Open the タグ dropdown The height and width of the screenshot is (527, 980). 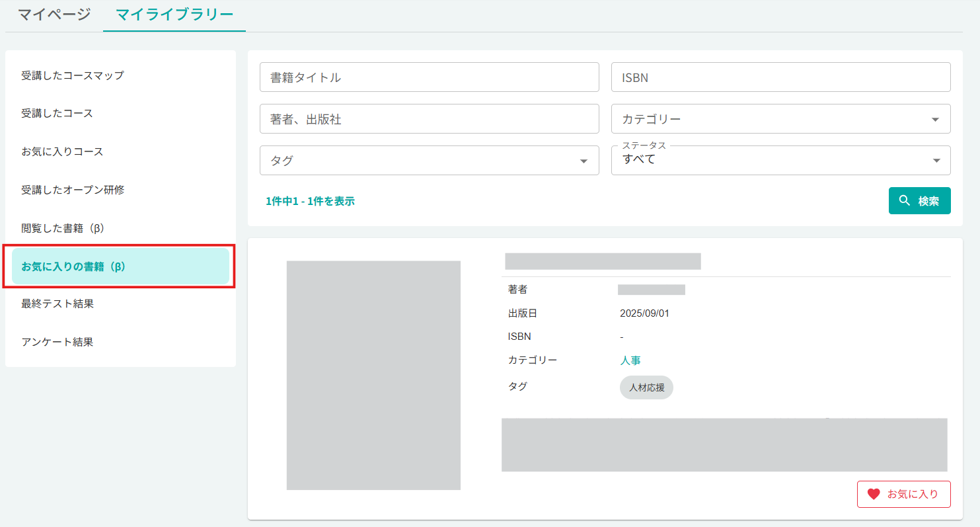point(430,160)
